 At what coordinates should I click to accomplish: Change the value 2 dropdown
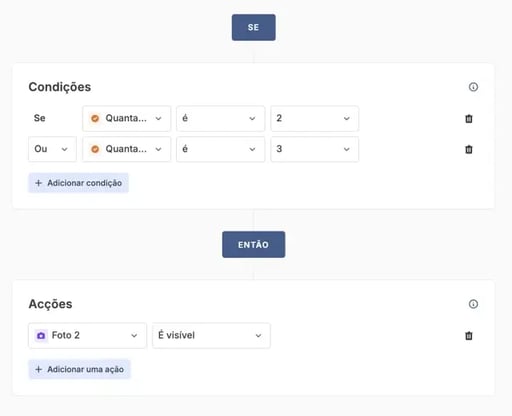pos(314,118)
